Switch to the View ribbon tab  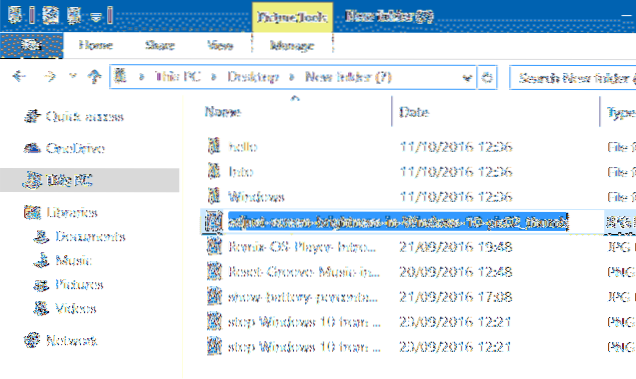220,45
